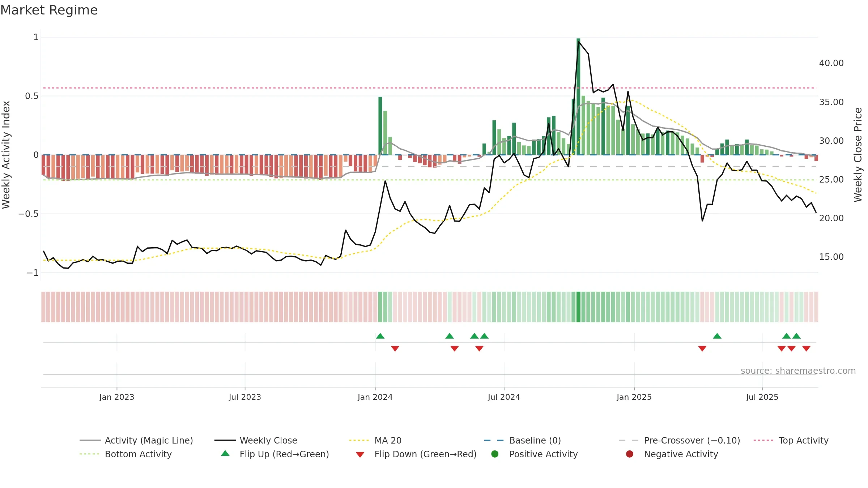Click the Market Regime chart title
Viewport: 868px width, 488px height.
[49, 10]
